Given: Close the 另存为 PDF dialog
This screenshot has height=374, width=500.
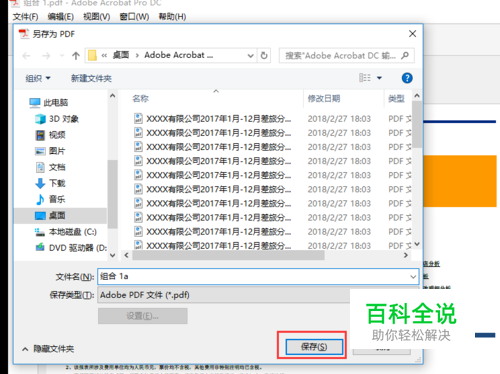Looking at the screenshot, I should 412,34.
